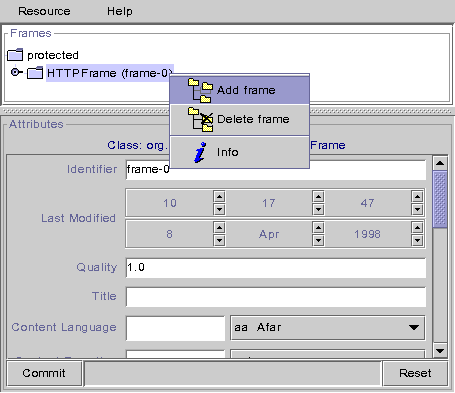455x393 pixels.
Task: Click the Commit button
Action: tap(44, 373)
